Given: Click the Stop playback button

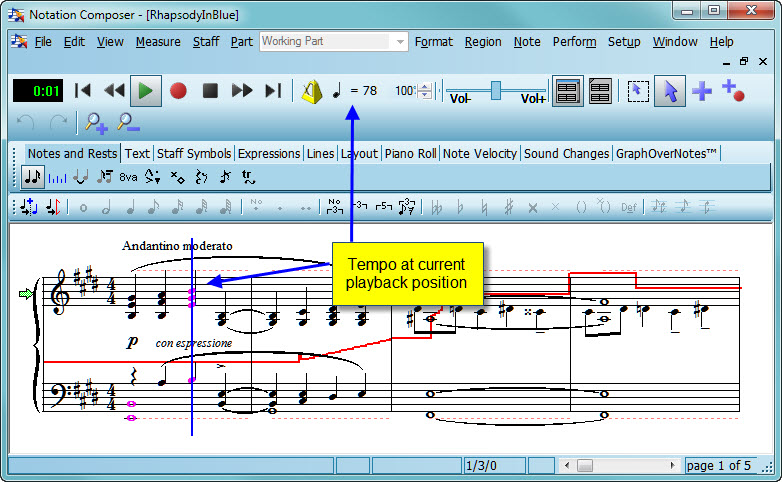Looking at the screenshot, I should click(210, 90).
